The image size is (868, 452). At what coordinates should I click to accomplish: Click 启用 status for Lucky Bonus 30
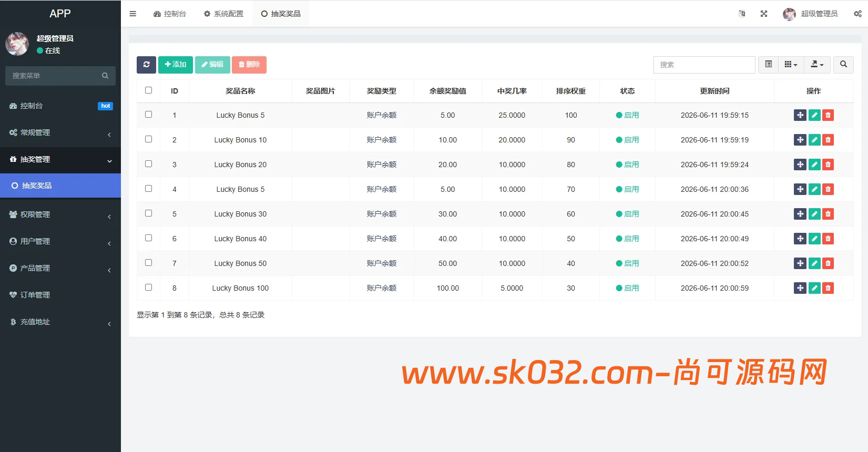tap(627, 214)
